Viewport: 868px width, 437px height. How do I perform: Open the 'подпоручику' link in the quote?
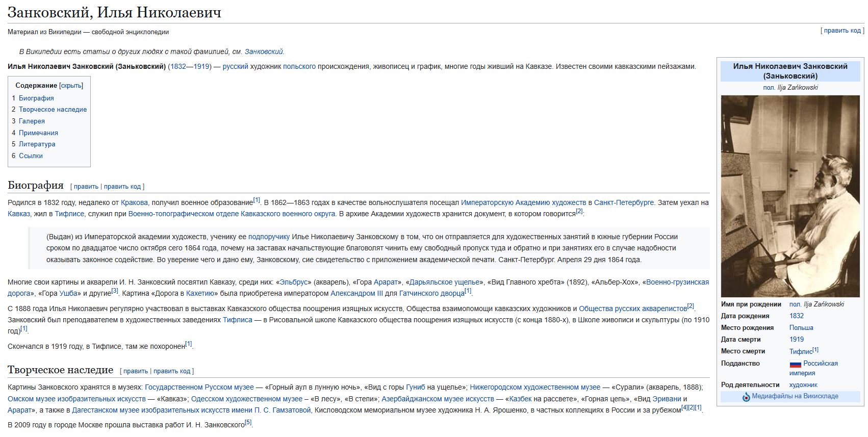269,237
